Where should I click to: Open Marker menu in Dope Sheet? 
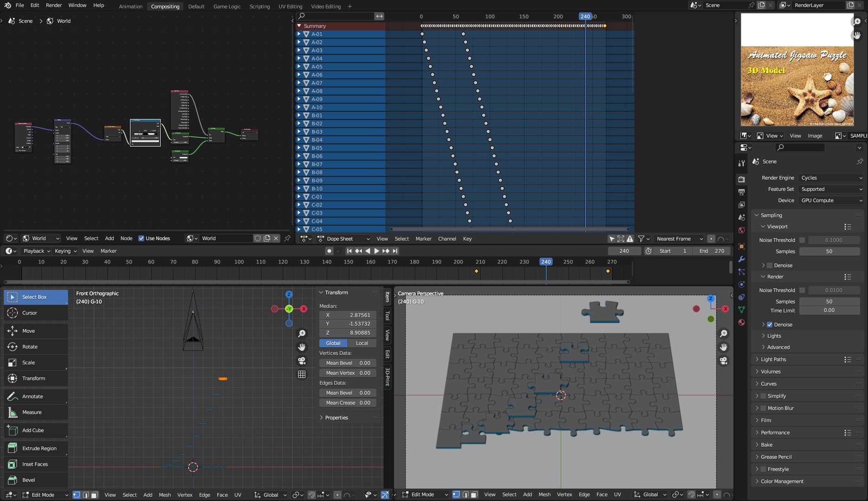coord(423,239)
